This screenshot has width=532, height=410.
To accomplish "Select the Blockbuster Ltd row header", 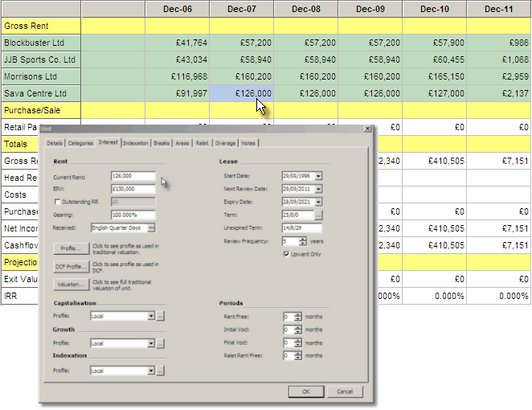I will [x=41, y=43].
